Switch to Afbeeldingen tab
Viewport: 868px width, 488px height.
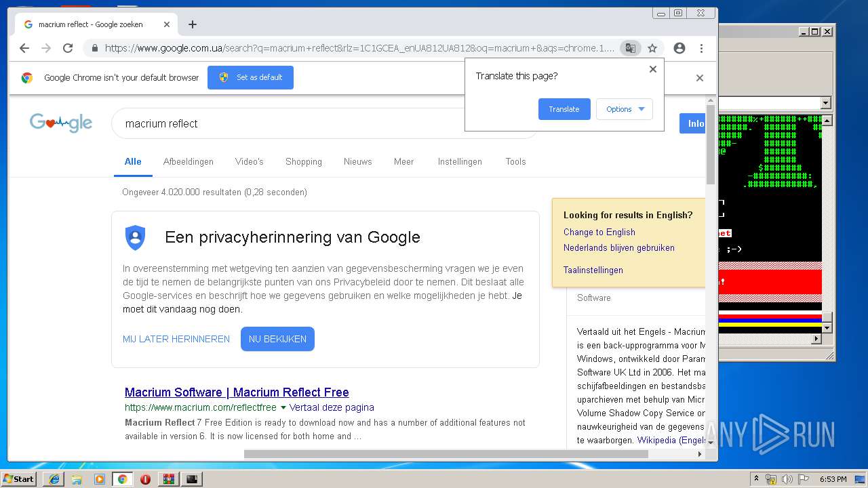tap(189, 161)
